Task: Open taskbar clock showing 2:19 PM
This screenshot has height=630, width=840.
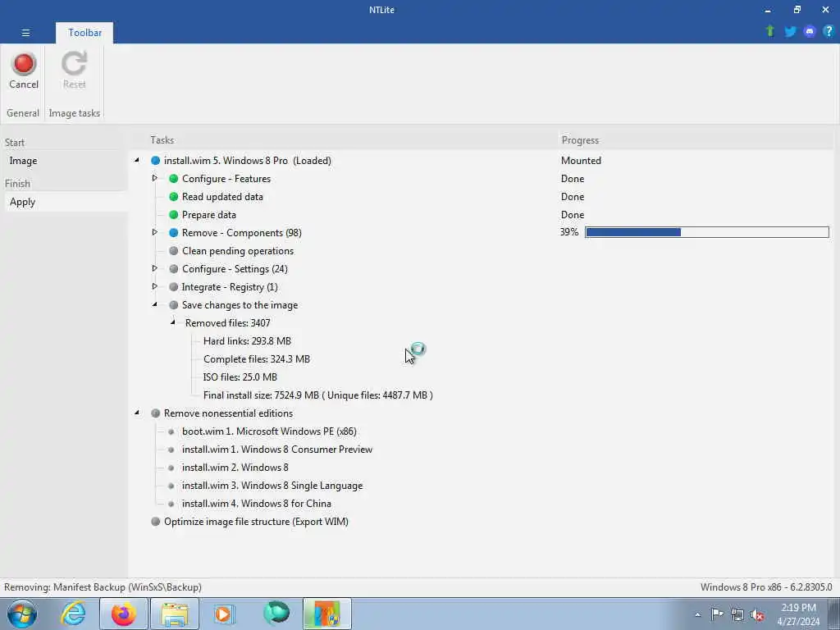Action: (798, 614)
